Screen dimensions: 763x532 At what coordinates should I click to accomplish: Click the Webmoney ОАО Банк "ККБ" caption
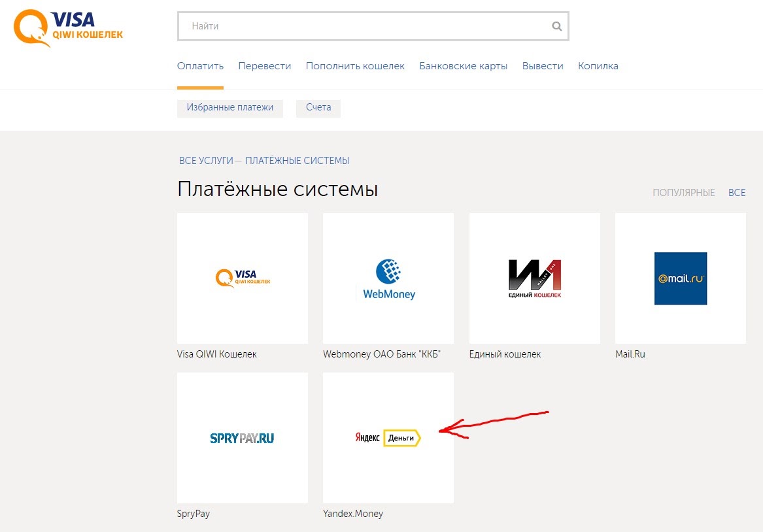click(382, 354)
